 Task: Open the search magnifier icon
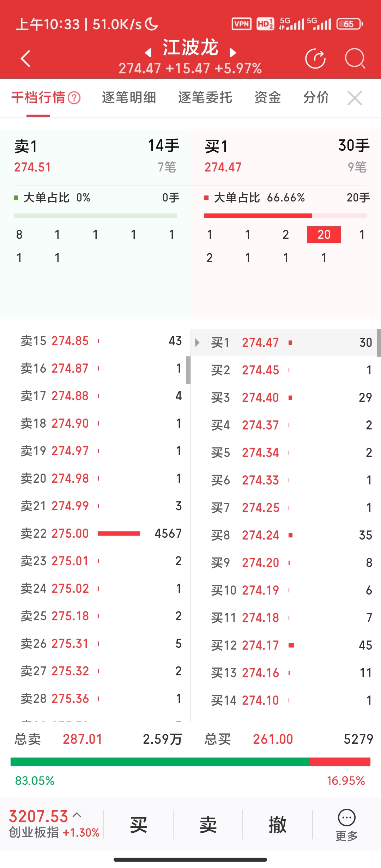click(x=355, y=59)
